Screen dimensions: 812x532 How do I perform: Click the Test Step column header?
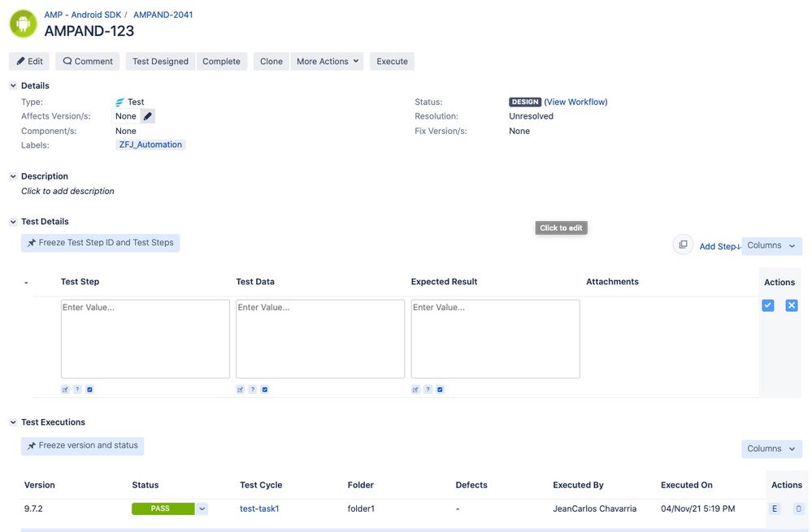click(80, 282)
